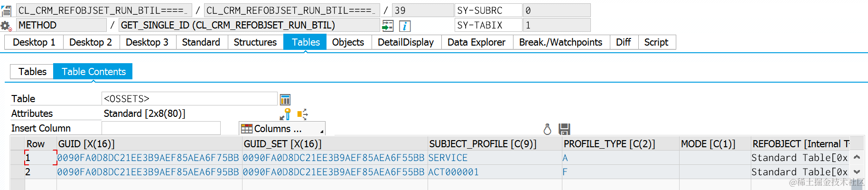Image resolution: width=868 pixels, height=190 pixels.
Task: Select the Tables tab in main tab strip
Action: click(306, 42)
